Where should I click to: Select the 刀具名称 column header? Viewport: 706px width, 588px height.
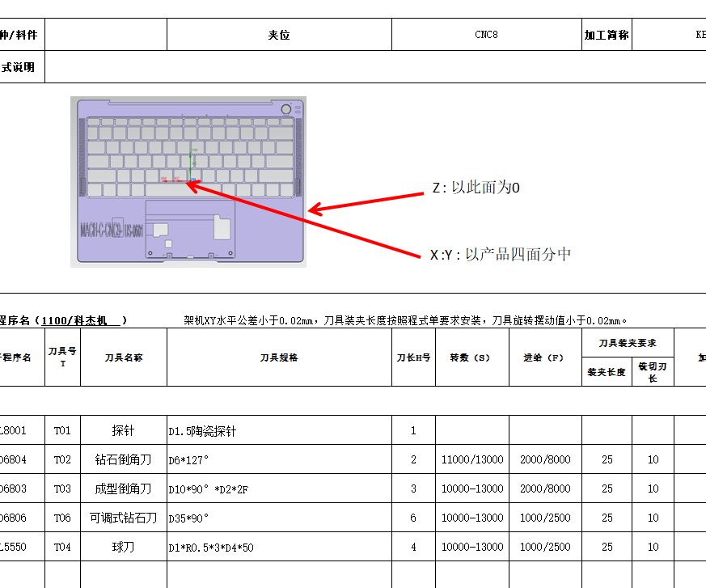(124, 357)
